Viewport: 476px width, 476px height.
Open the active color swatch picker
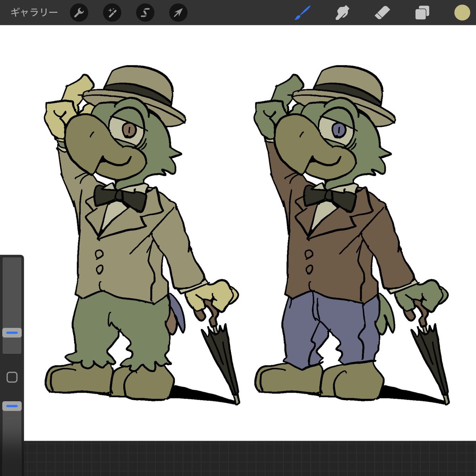[x=462, y=13]
